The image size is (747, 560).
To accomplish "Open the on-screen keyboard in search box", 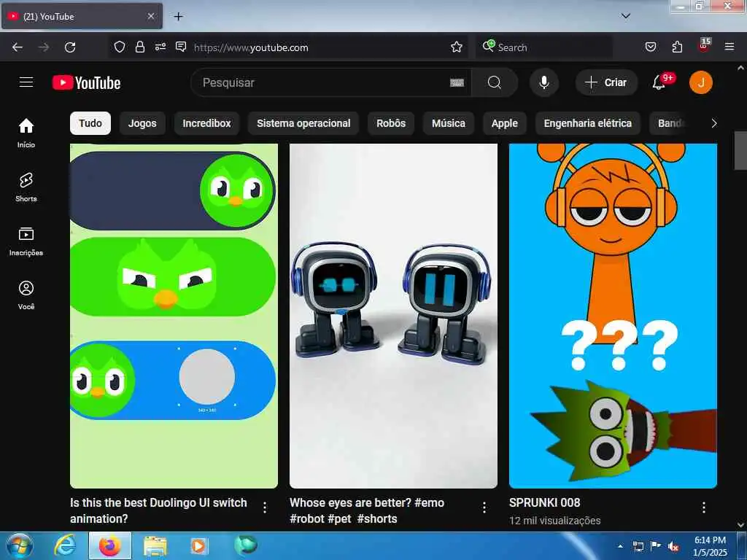I will click(x=457, y=83).
